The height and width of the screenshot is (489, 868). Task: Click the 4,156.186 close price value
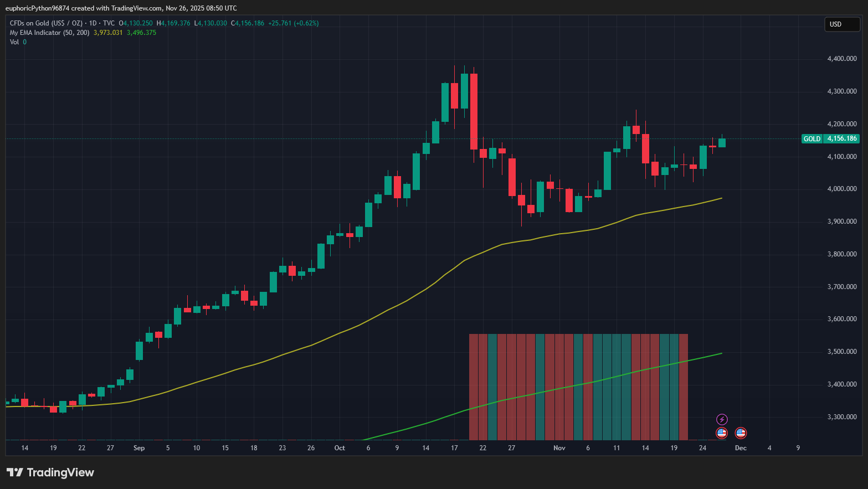249,23
